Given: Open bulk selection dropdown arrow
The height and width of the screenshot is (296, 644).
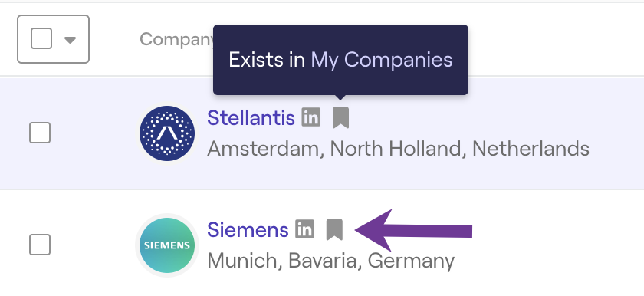Looking at the screenshot, I should [71, 40].
